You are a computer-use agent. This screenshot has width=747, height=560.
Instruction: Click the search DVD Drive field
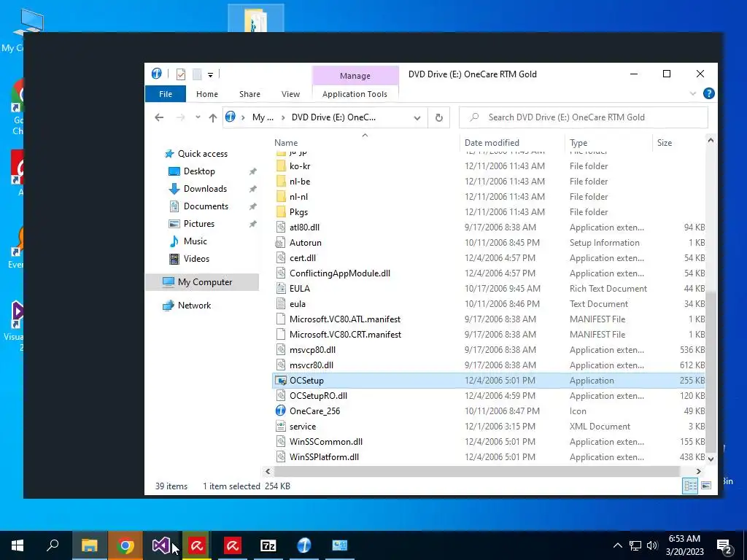tap(583, 117)
